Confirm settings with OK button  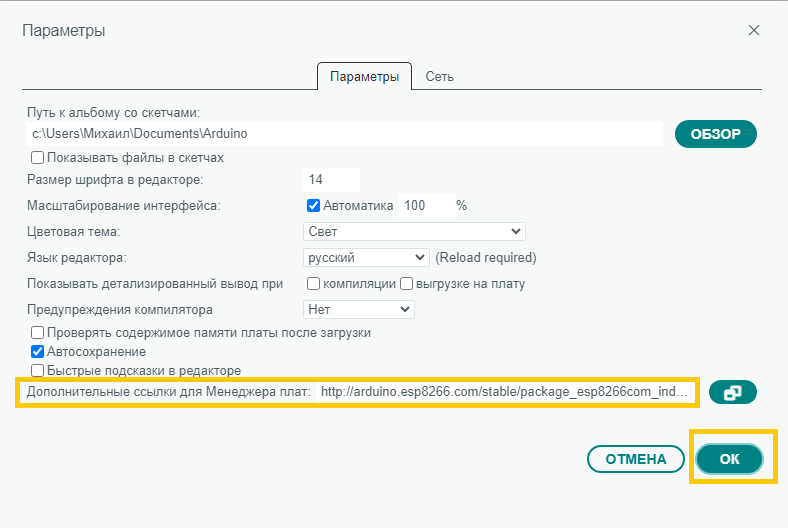[x=730, y=459]
